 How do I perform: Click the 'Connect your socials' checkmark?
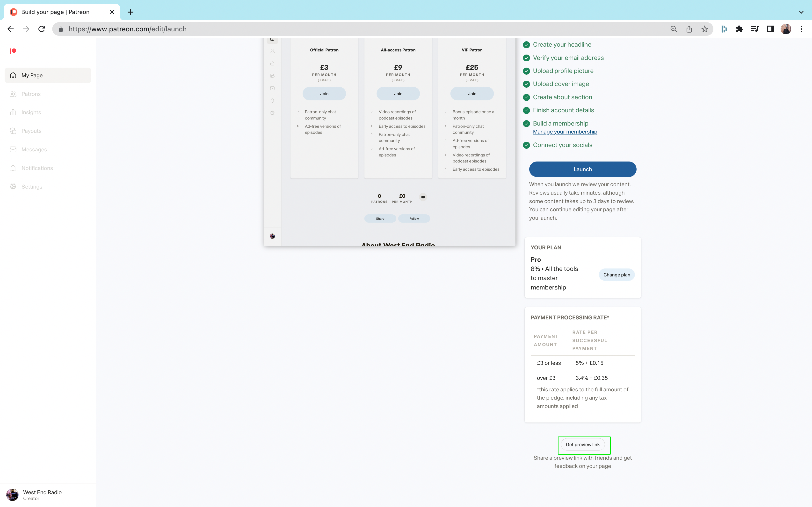tap(526, 145)
